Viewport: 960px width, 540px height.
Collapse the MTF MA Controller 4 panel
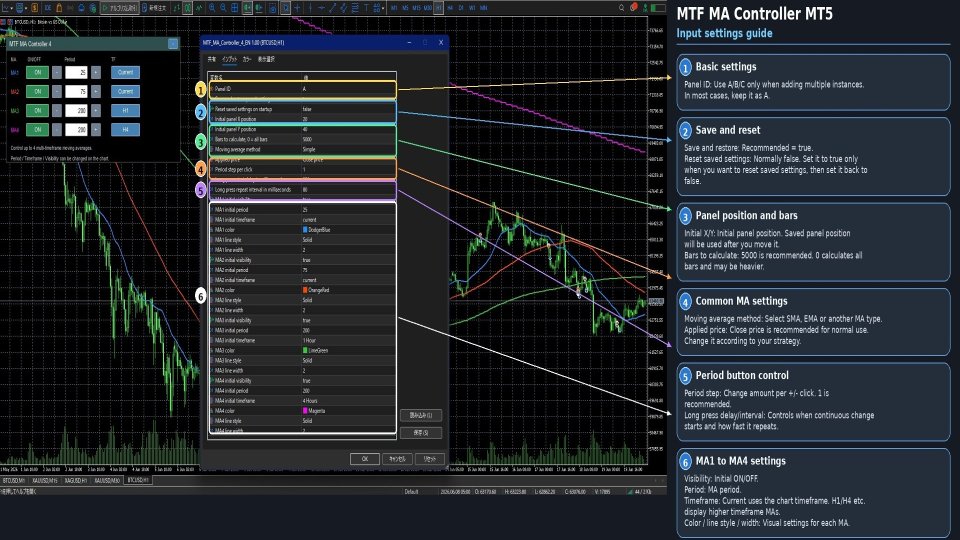[173, 43]
